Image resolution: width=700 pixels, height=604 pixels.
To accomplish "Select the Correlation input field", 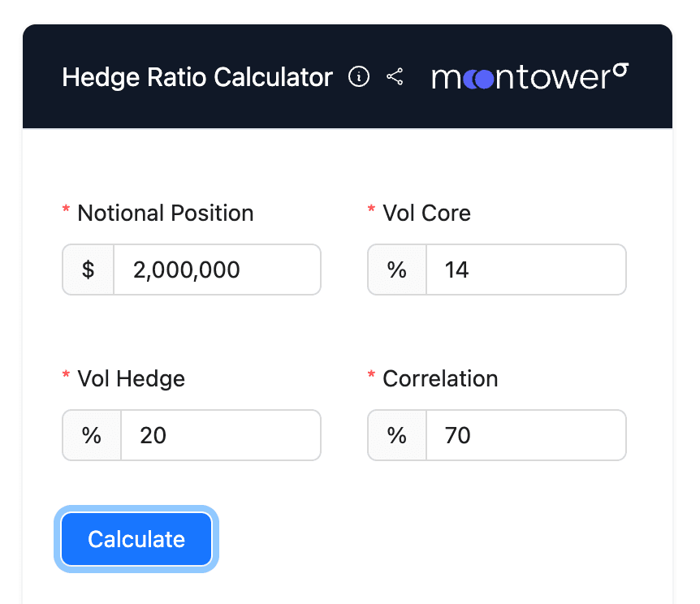I will 525,435.
